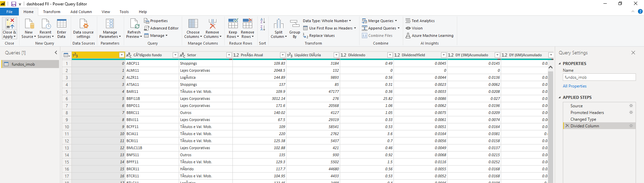Open the Add Column tab

[x=81, y=12]
